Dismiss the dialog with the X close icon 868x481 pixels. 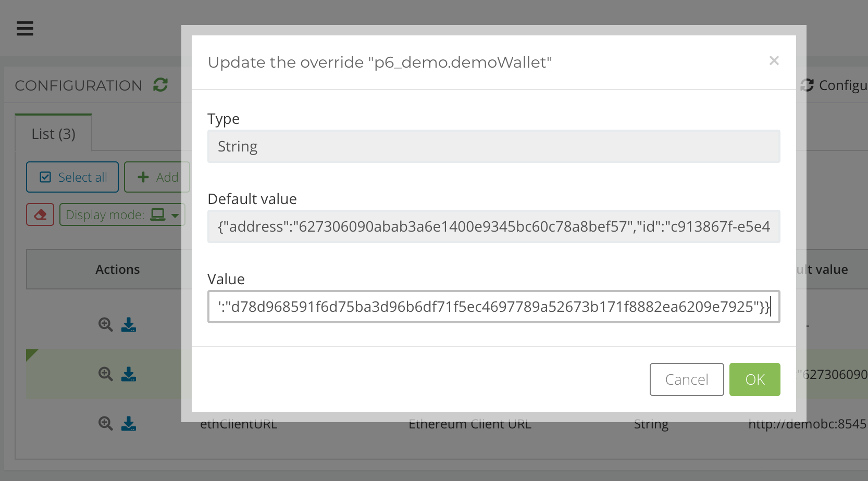coord(774,60)
